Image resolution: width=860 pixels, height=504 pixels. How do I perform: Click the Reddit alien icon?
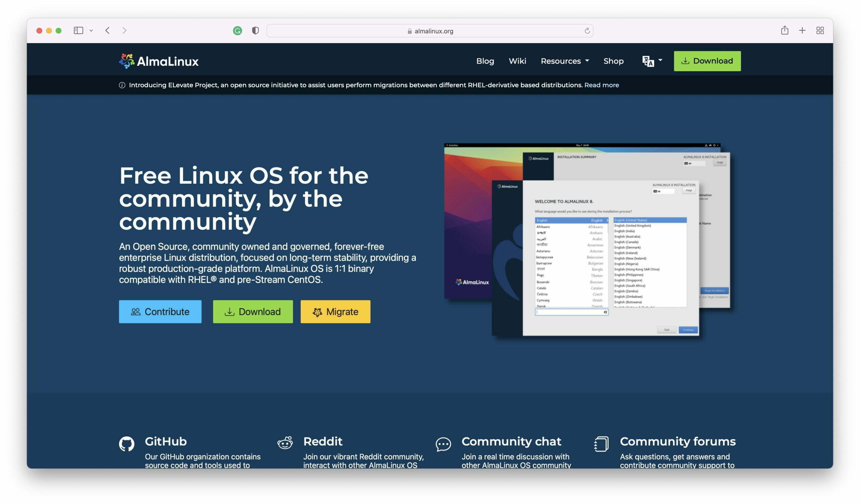[x=285, y=443]
